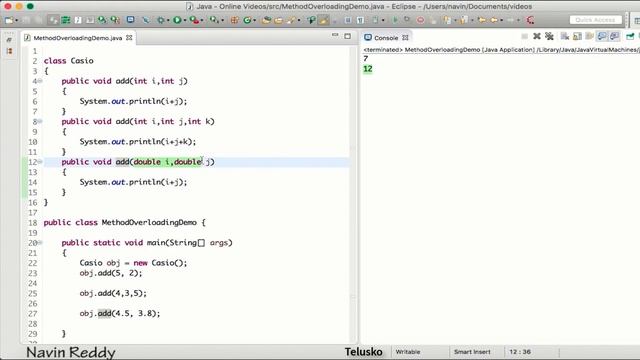Click into the Quick Access search field
The width and height of the screenshot is (640, 360).
click(596, 20)
